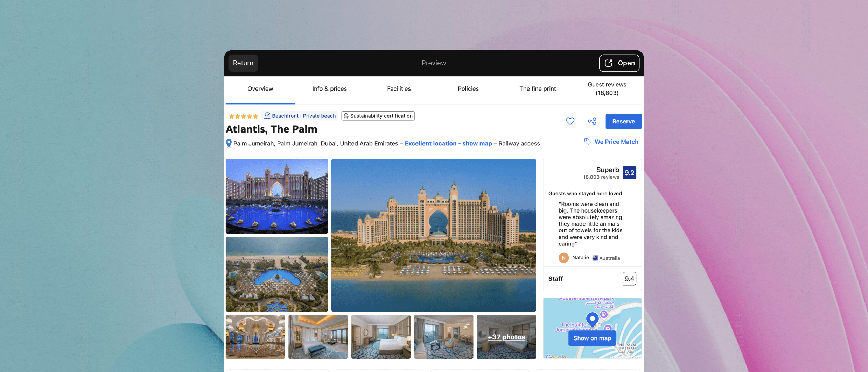The image size is (868, 372).
Task: Switch to the Overview tab
Action: point(260,89)
